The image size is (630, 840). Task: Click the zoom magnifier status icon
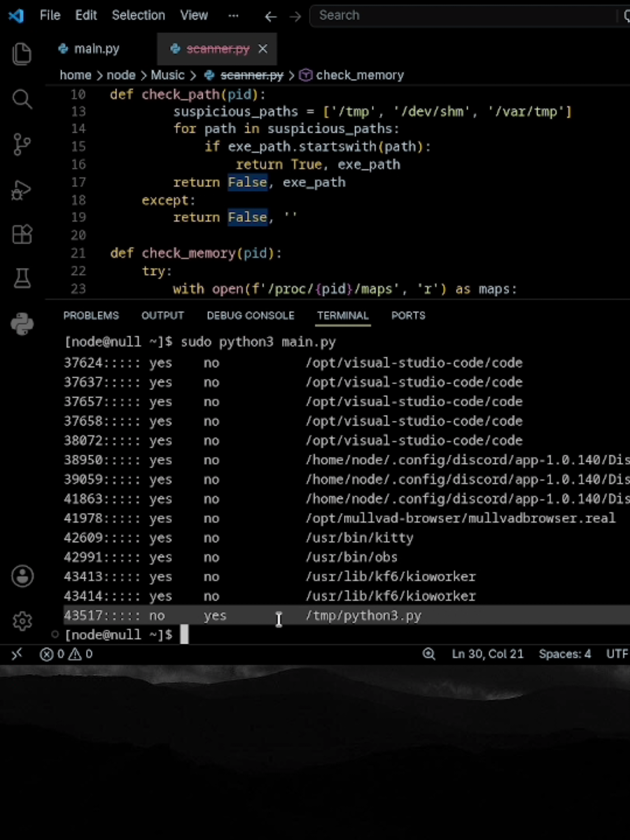click(x=429, y=654)
